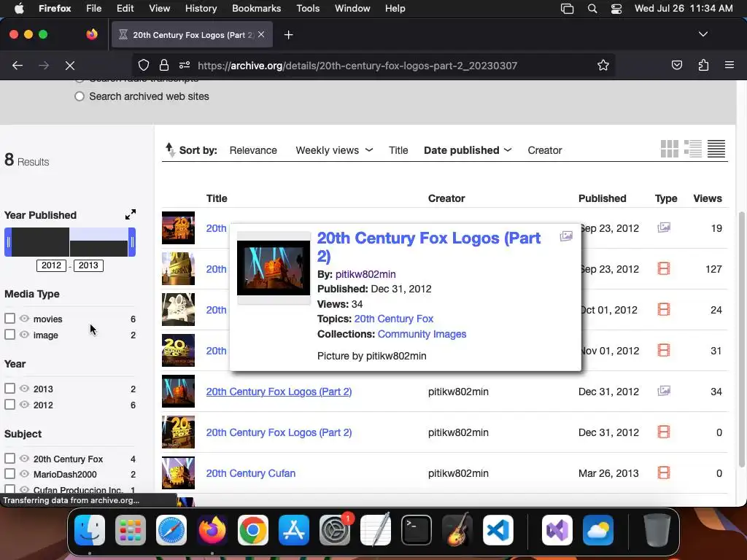Toggle sort direction arrow

170,149
